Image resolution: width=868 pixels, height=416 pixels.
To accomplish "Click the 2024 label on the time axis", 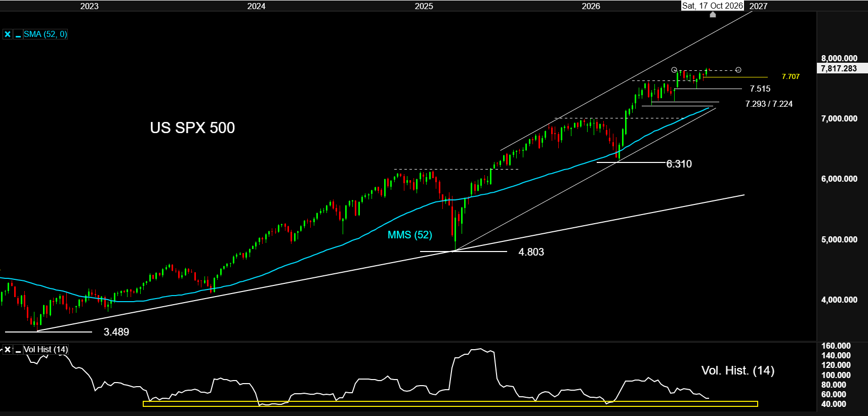I will pyautogui.click(x=256, y=6).
